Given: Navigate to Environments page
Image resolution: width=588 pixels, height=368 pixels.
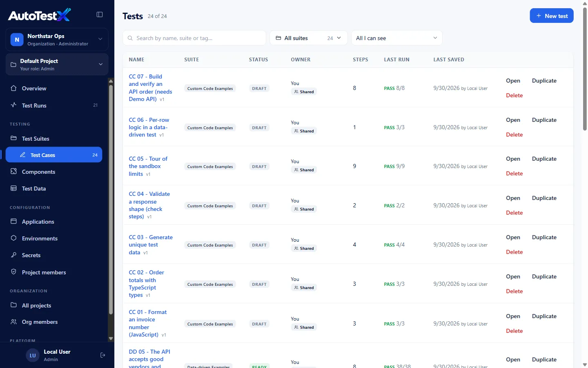Looking at the screenshot, I should (x=54, y=238).
